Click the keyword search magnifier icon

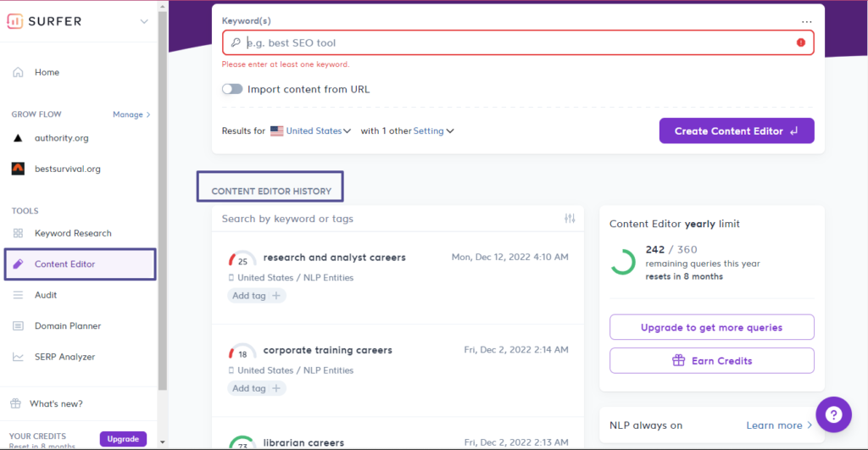click(x=236, y=42)
